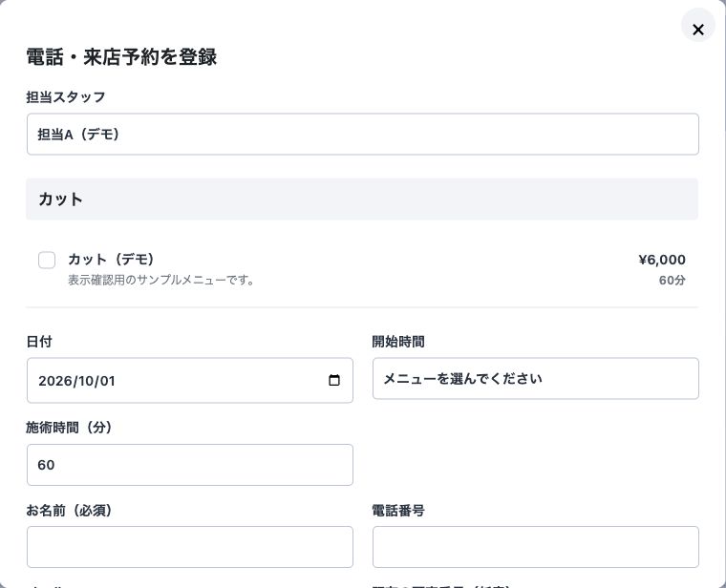
Task: Click the カット（デモ） menu item name
Action: coord(111,259)
